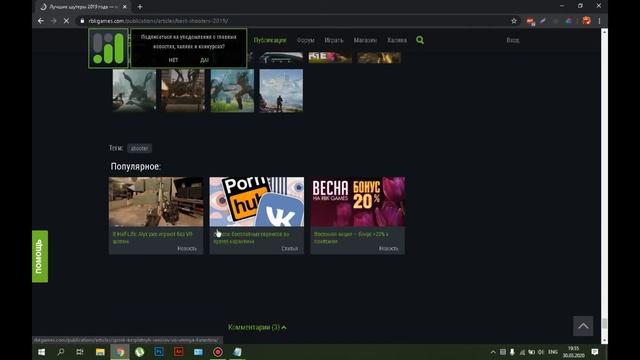Image resolution: width=640 pixels, height=360 pixels.
Task: Click the VK logo article image
Action: [257, 202]
